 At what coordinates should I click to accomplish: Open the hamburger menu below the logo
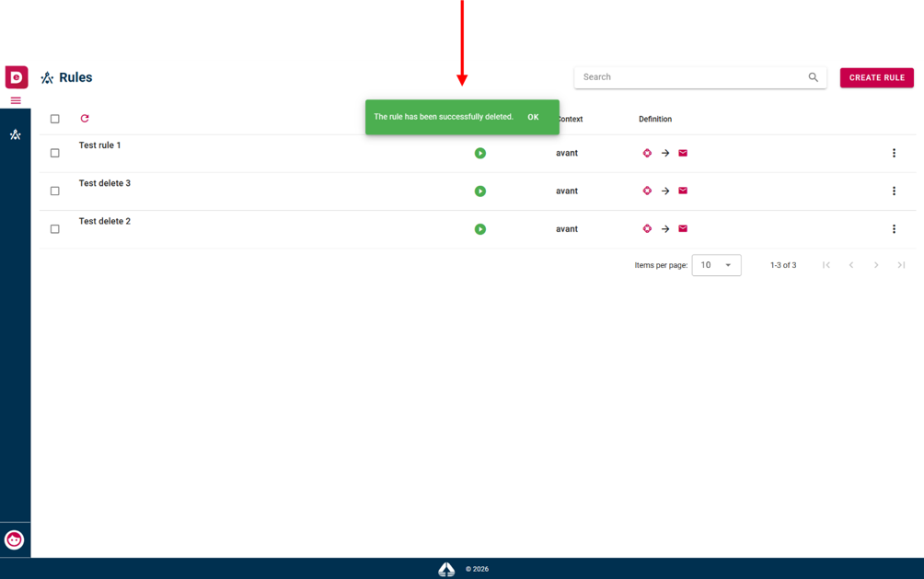[x=16, y=101]
